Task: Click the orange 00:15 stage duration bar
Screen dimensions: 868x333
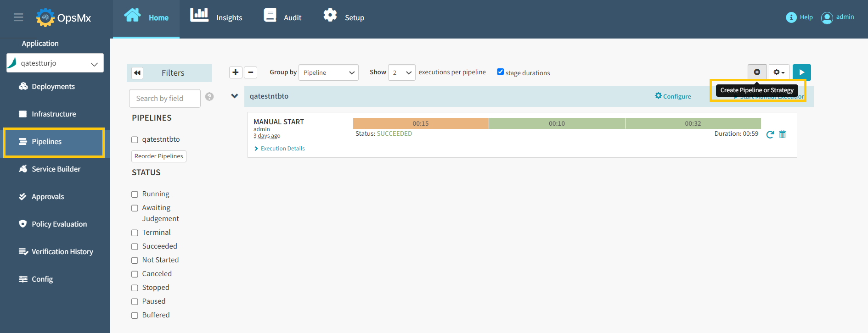Action: coord(421,123)
